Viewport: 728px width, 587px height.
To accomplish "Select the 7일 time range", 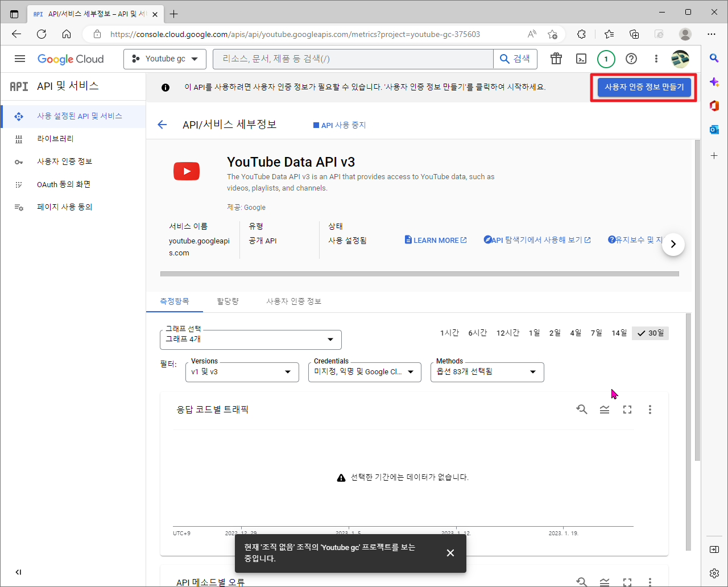I will 596,333.
